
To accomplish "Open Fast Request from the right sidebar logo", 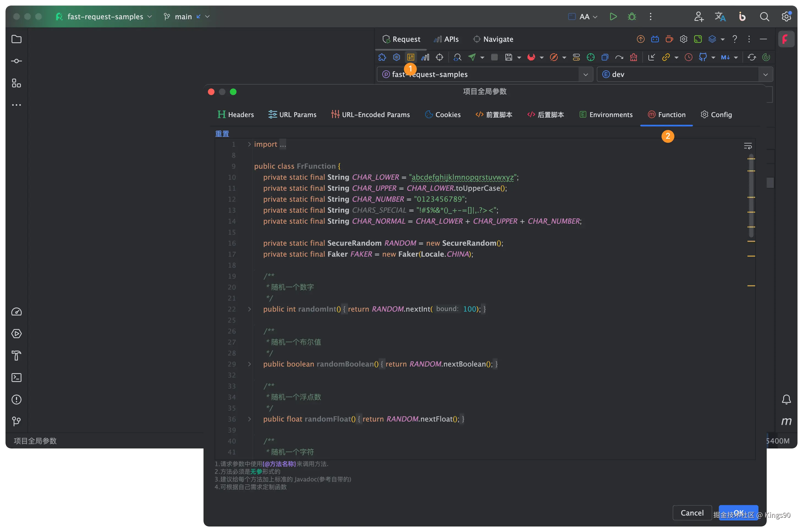I will tap(787, 39).
